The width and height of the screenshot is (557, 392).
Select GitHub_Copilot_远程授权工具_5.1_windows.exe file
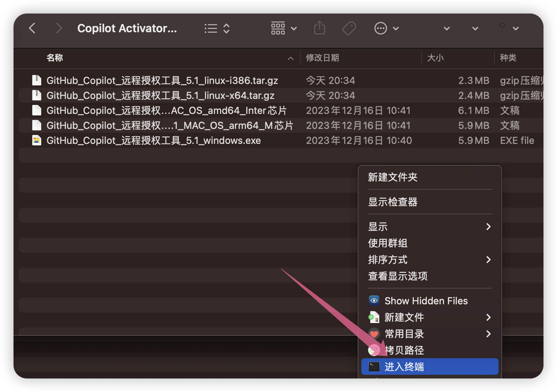pos(154,140)
